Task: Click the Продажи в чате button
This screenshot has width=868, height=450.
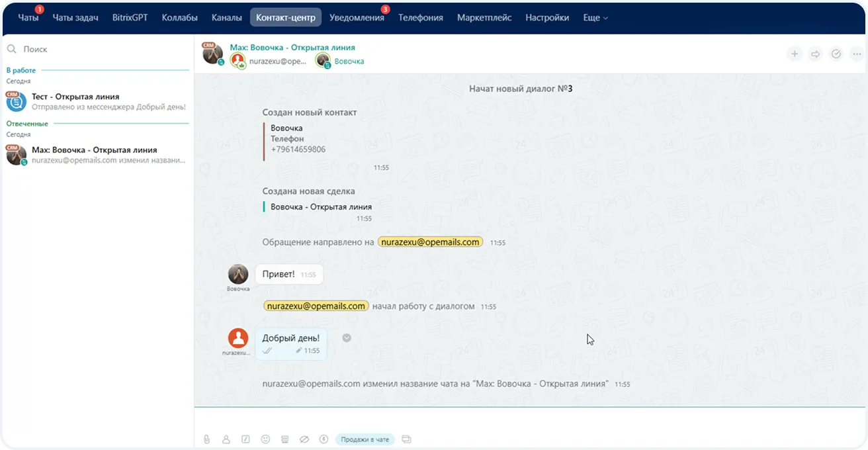Action: [x=365, y=439]
